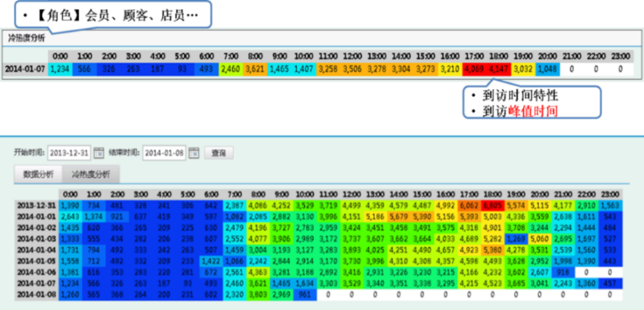Viewport: 644px width, 310px height.
Task: Click the 3,258 cell in the top table
Action: pyautogui.click(x=328, y=69)
